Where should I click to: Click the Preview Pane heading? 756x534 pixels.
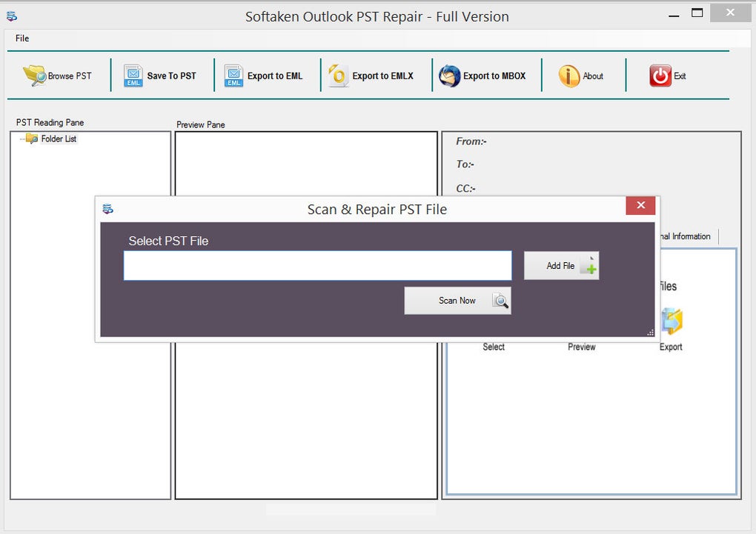(x=201, y=125)
